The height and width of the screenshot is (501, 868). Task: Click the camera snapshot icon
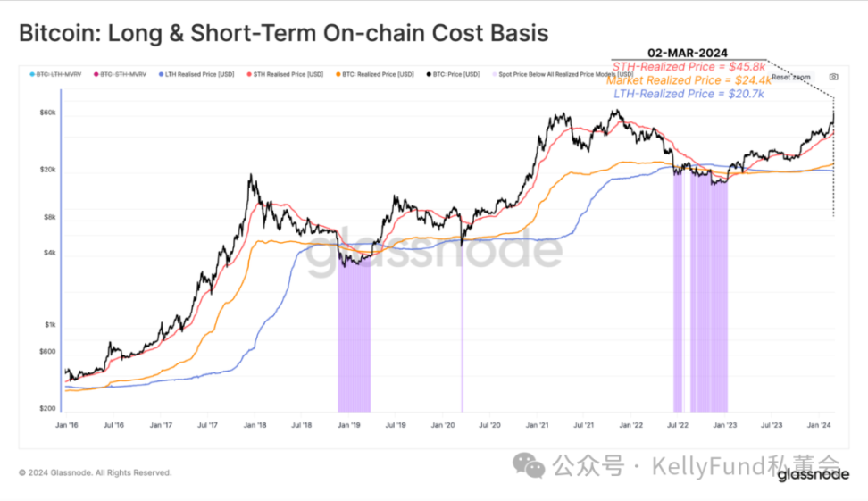click(x=833, y=77)
